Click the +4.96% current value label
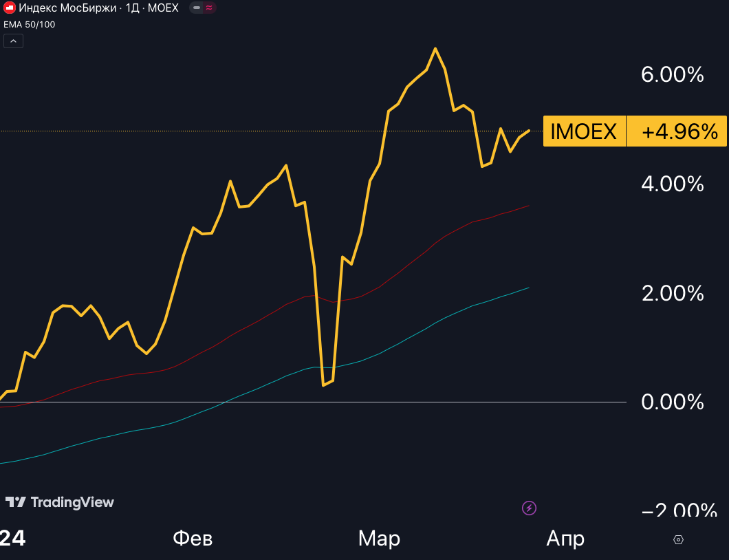This screenshot has width=729, height=560. point(679,131)
